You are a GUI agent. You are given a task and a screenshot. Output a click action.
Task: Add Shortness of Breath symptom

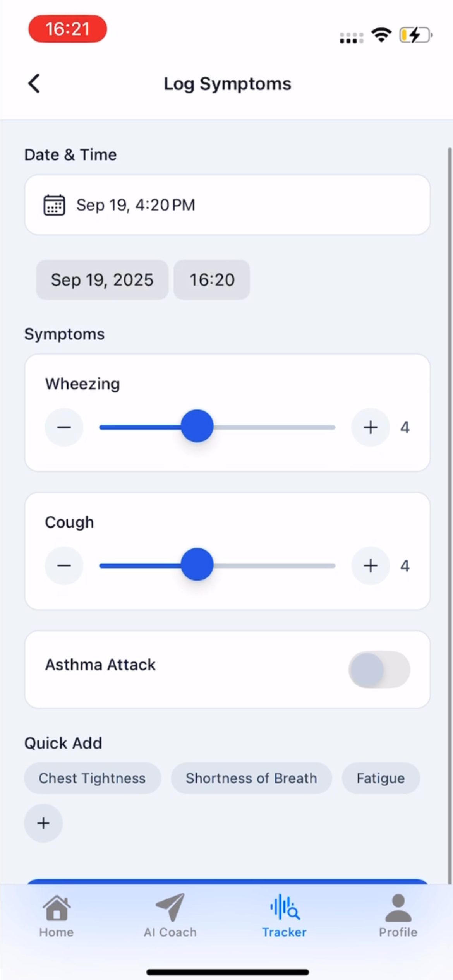tap(251, 778)
